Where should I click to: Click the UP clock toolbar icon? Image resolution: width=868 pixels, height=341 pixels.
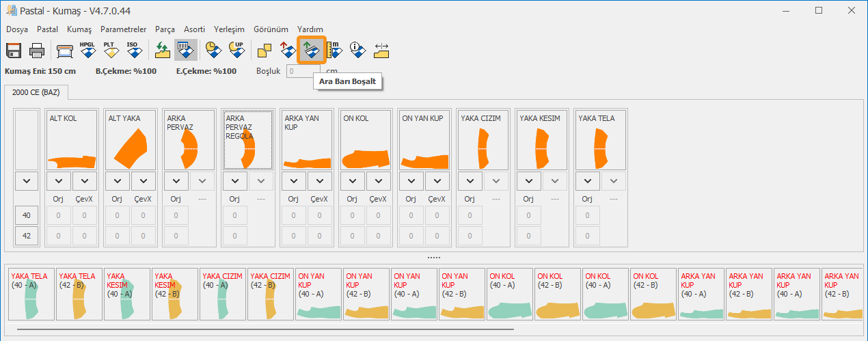(x=236, y=50)
